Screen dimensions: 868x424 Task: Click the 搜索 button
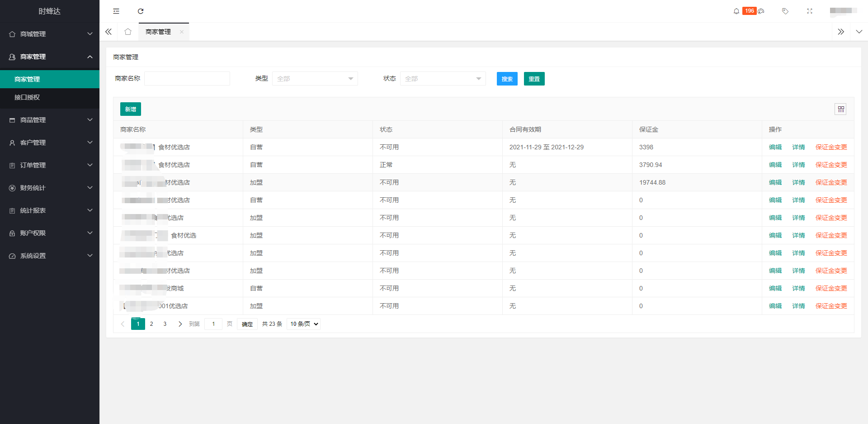[507, 79]
